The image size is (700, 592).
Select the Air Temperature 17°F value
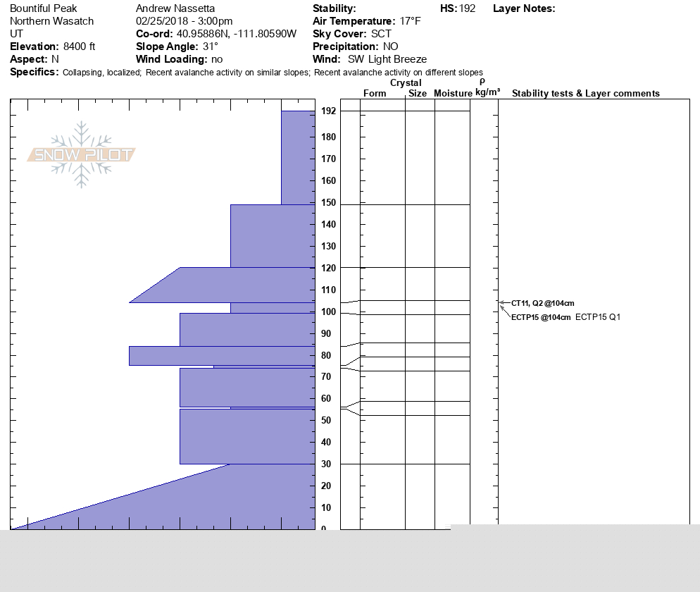[x=411, y=21]
